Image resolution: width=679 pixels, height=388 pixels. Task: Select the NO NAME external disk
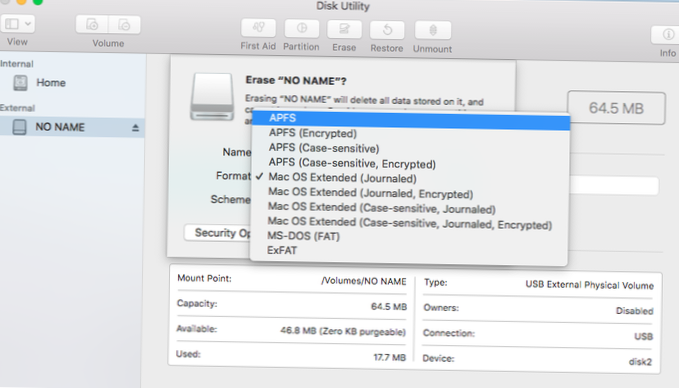point(71,127)
